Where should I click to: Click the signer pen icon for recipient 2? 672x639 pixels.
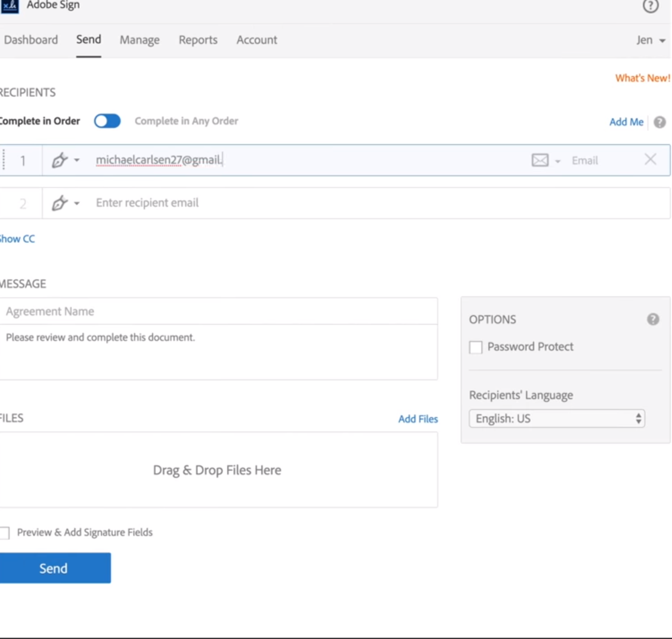tap(59, 203)
